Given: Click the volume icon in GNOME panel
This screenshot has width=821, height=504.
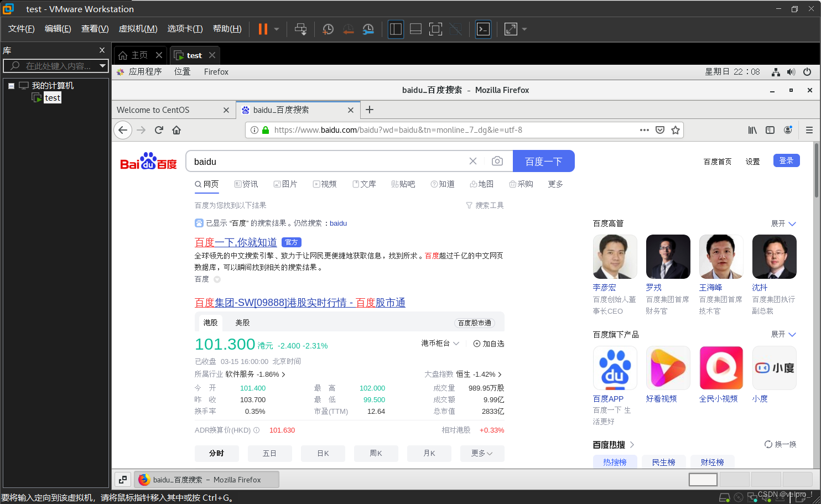Looking at the screenshot, I should (x=791, y=72).
